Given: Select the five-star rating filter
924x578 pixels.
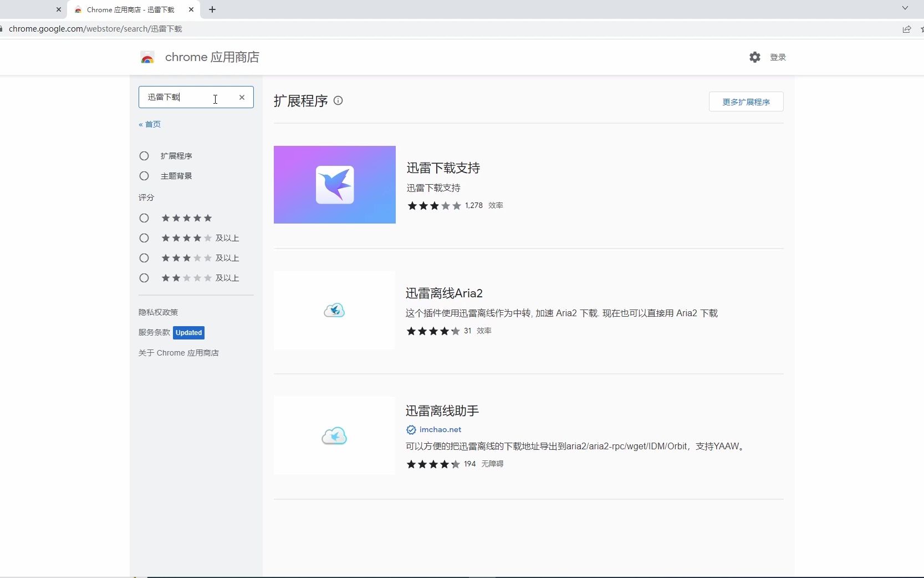Looking at the screenshot, I should coord(144,218).
